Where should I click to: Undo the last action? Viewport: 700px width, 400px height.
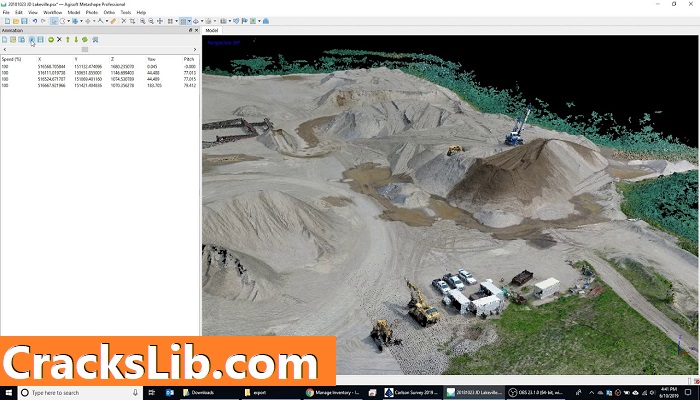point(35,21)
